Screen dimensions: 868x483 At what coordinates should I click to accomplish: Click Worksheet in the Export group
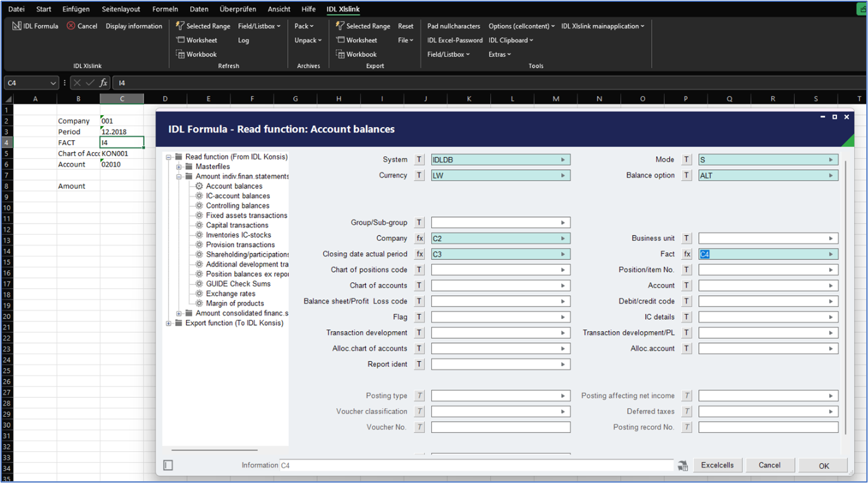[357, 40]
